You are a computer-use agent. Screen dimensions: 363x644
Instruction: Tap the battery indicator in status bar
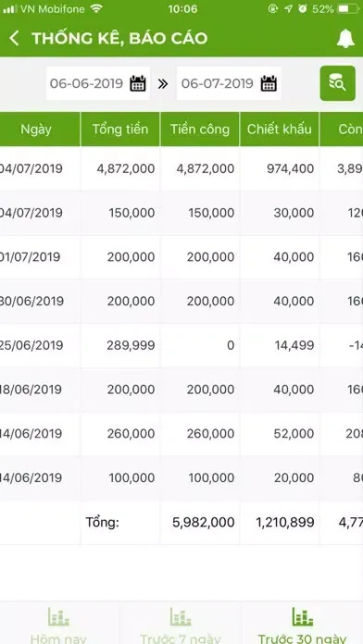tap(348, 8)
